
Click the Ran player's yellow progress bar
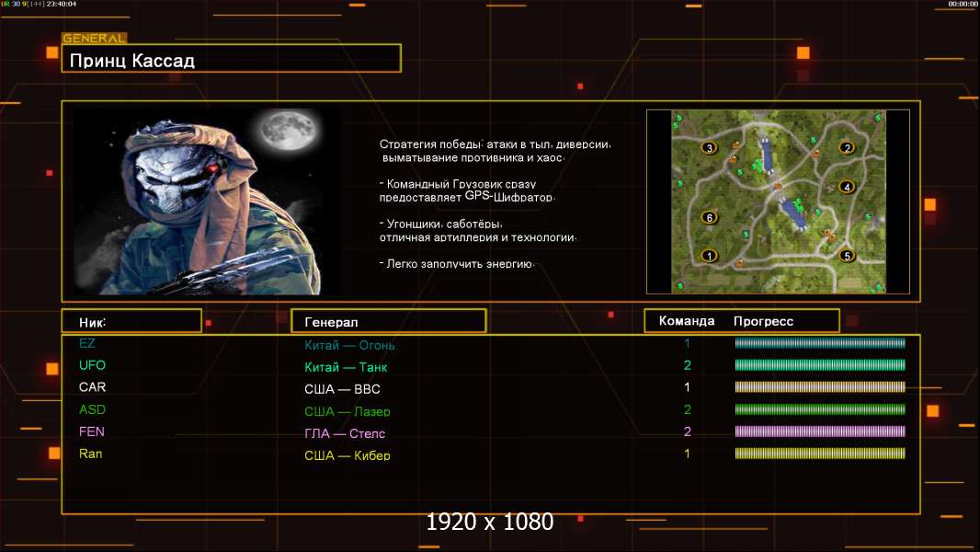click(x=820, y=454)
